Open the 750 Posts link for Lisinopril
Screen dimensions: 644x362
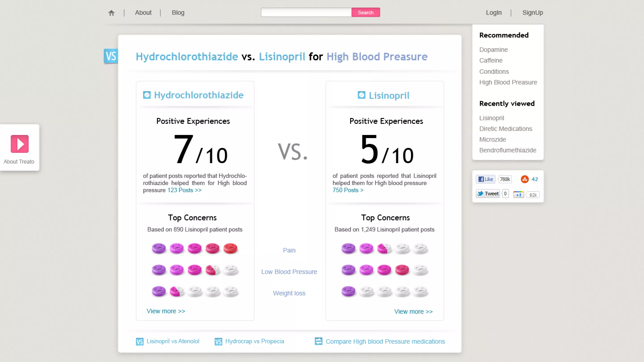tap(348, 190)
